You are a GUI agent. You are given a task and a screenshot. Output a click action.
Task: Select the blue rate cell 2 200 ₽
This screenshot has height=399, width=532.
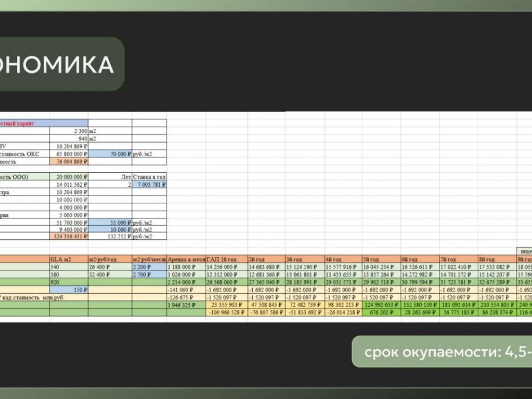pos(149,267)
